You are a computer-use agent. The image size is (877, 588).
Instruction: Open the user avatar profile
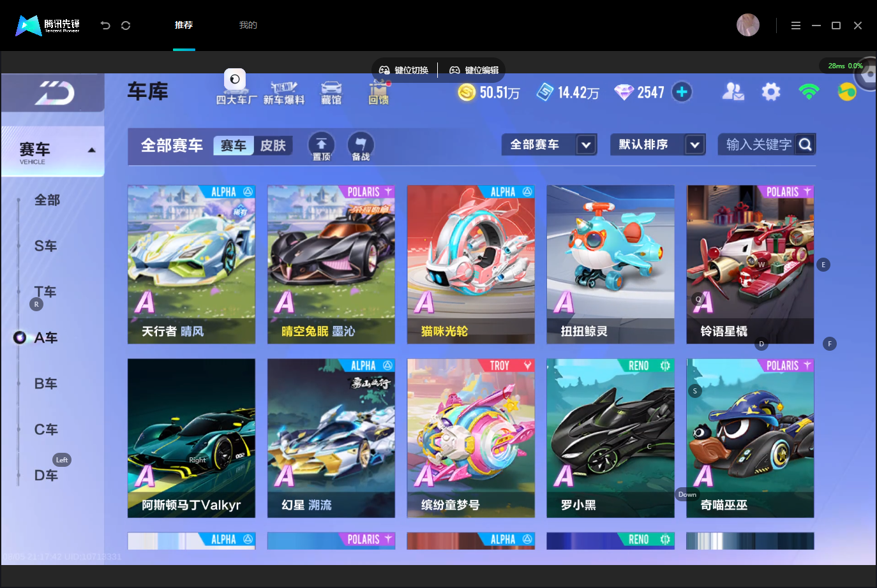(747, 25)
